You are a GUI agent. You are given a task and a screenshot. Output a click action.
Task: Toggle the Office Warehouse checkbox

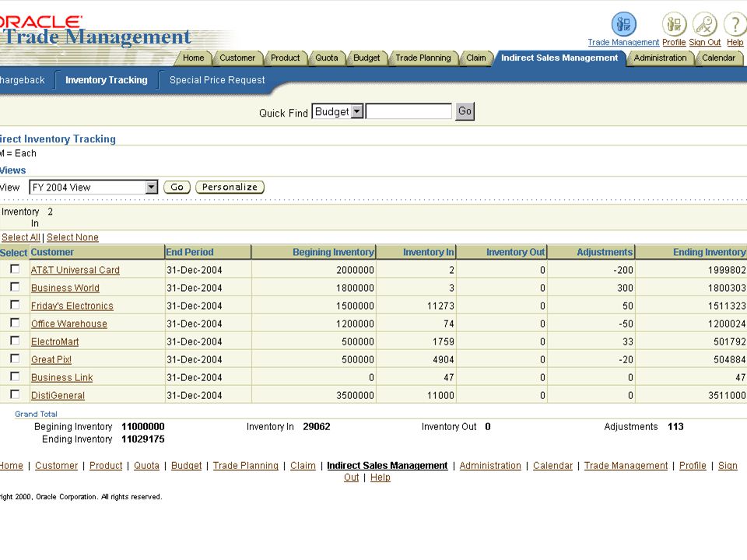tap(16, 323)
